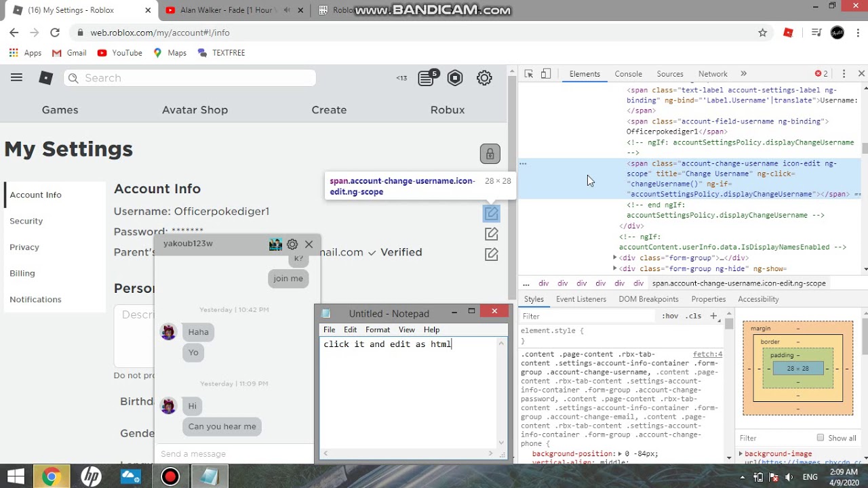The image size is (868, 488).
Task: Open the Security settings section
Action: point(26,221)
